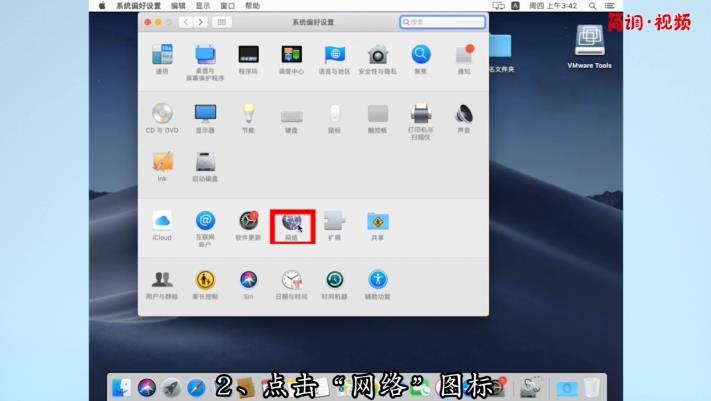Open the 显示 (View) menu
This screenshot has height=401, width=711.
(x=203, y=6)
